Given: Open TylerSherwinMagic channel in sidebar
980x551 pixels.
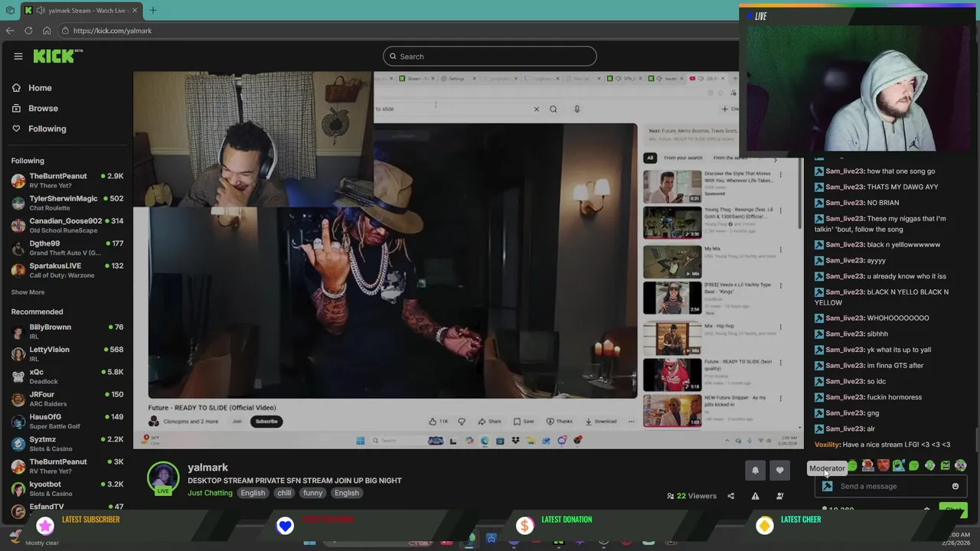Looking at the screenshot, I should click(x=67, y=203).
